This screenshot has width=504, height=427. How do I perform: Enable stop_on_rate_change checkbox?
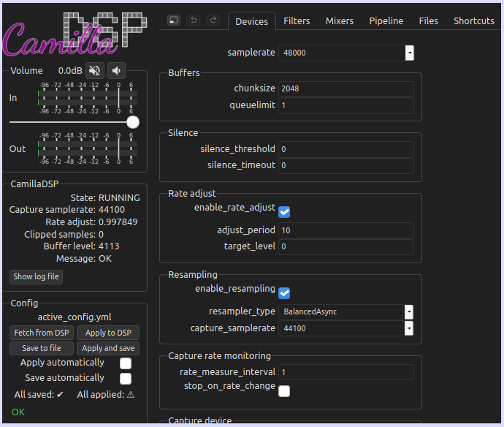pos(284,391)
